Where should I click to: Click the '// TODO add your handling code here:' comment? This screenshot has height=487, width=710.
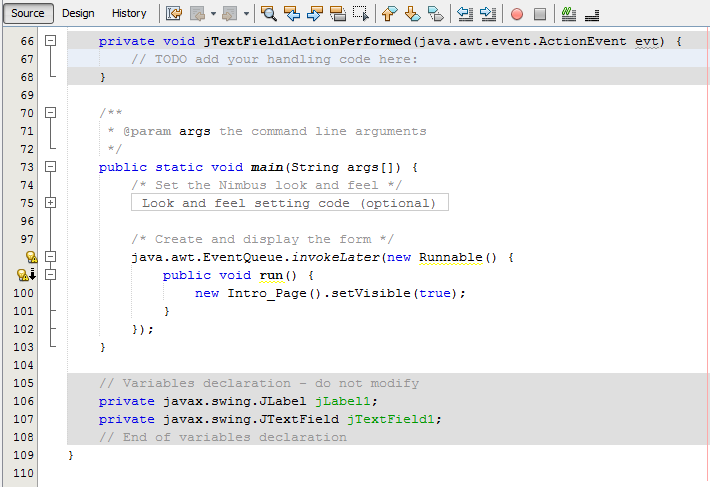(x=274, y=59)
